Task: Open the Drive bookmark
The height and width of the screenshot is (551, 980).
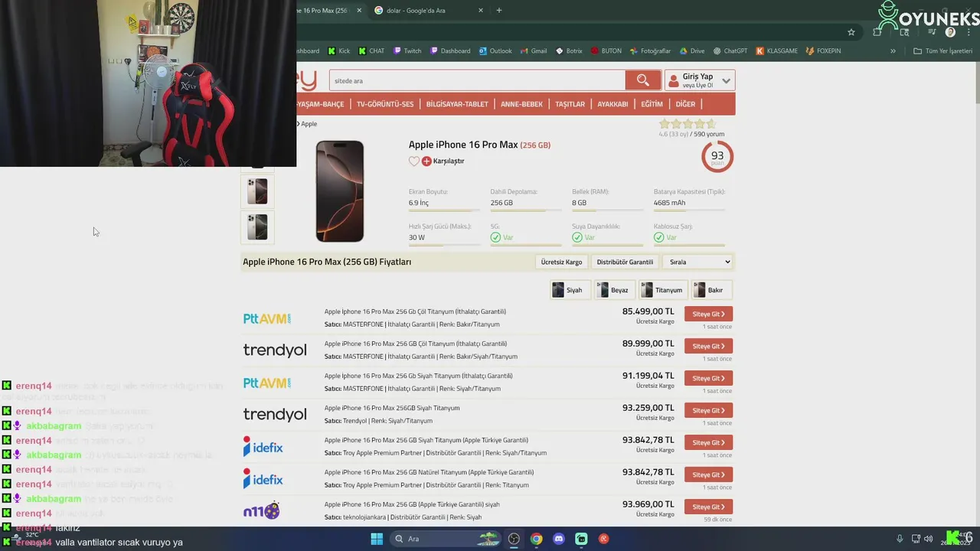Action: point(692,51)
